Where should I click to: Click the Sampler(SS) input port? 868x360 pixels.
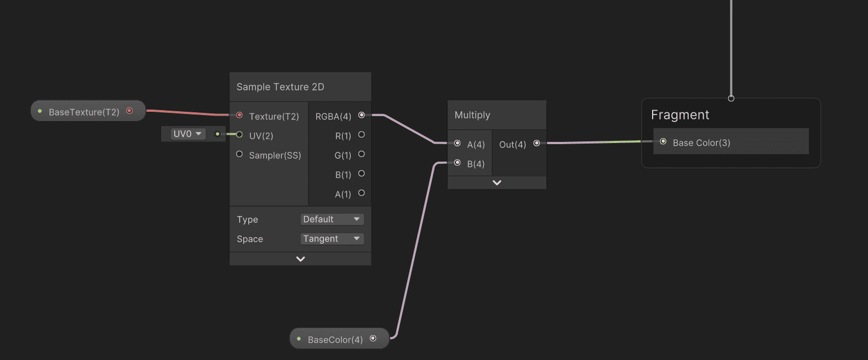pos(239,154)
